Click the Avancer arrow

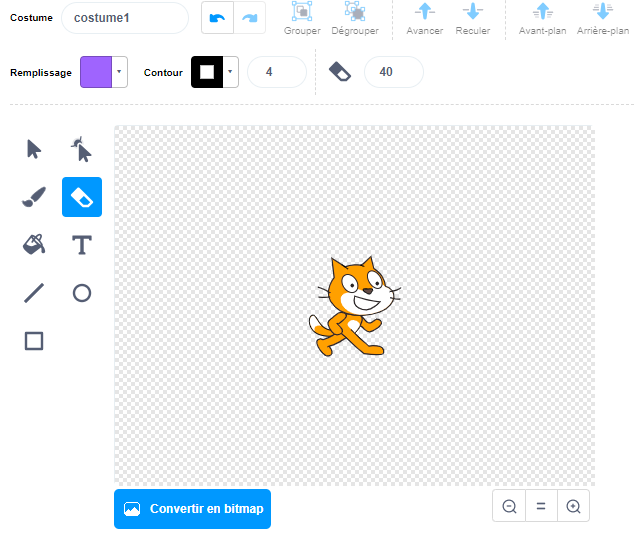(x=425, y=11)
